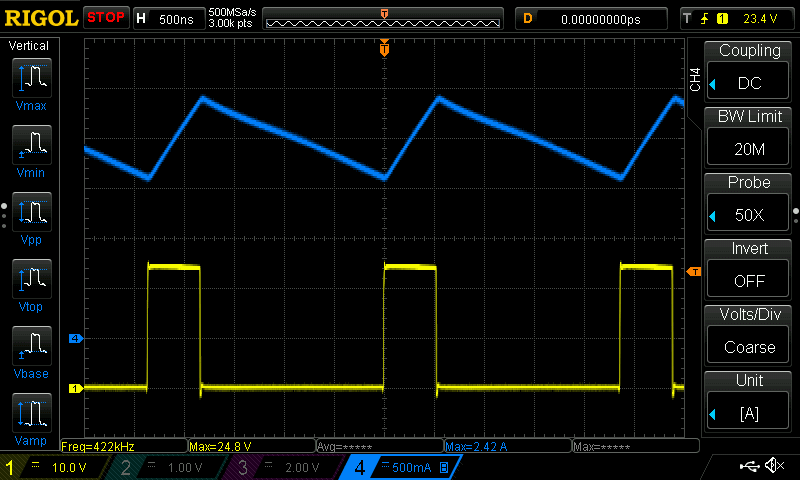Select channel 4 500mA tab
This screenshot has height=480, width=800.
pos(400,467)
